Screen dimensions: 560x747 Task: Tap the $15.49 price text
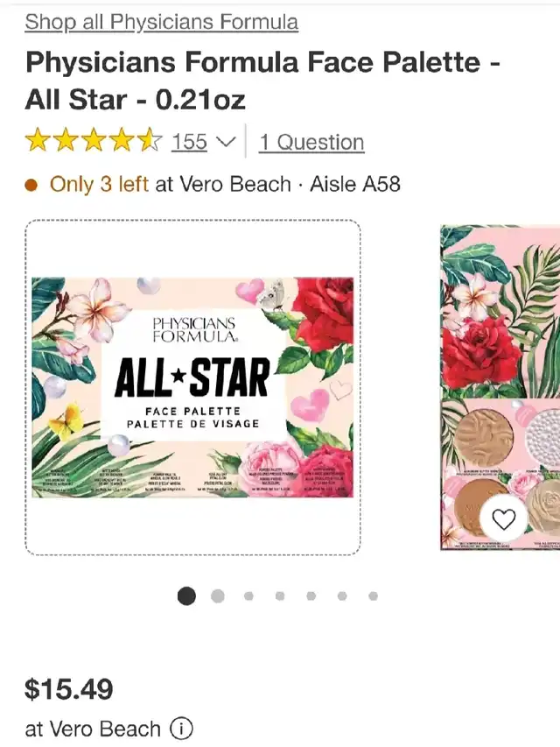[69, 689]
